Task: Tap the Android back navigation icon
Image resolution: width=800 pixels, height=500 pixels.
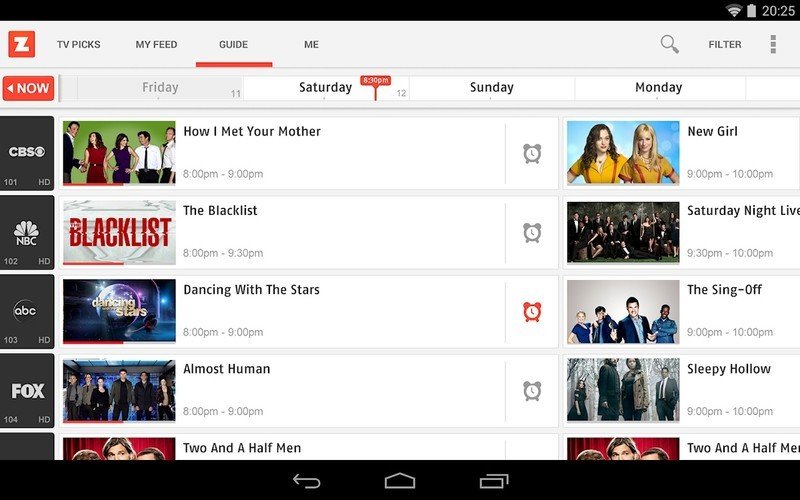Action: pos(306,481)
